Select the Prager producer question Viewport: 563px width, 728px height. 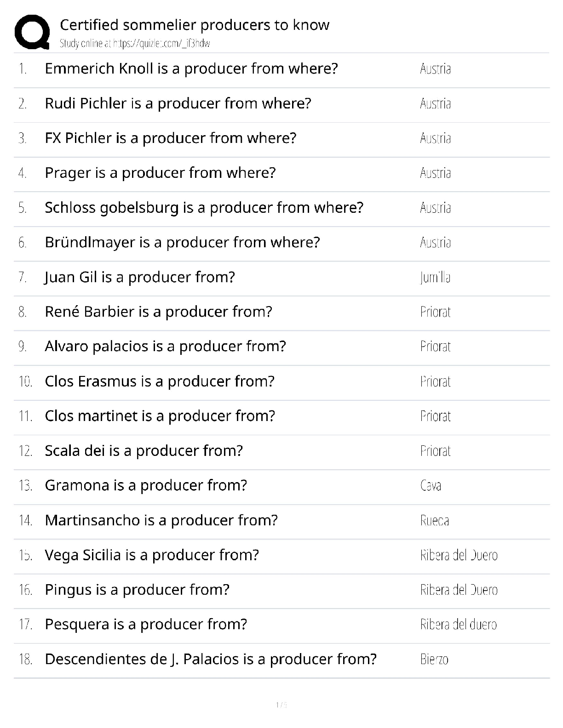(160, 173)
